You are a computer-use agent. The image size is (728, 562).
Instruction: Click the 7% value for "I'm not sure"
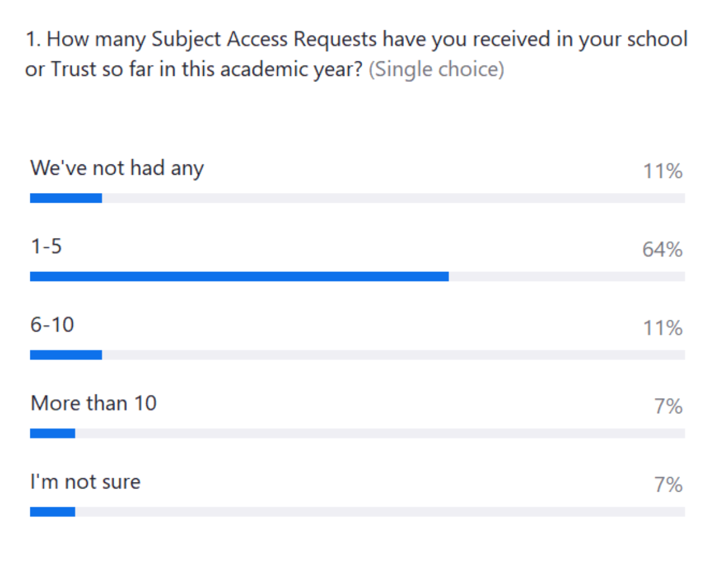(669, 485)
